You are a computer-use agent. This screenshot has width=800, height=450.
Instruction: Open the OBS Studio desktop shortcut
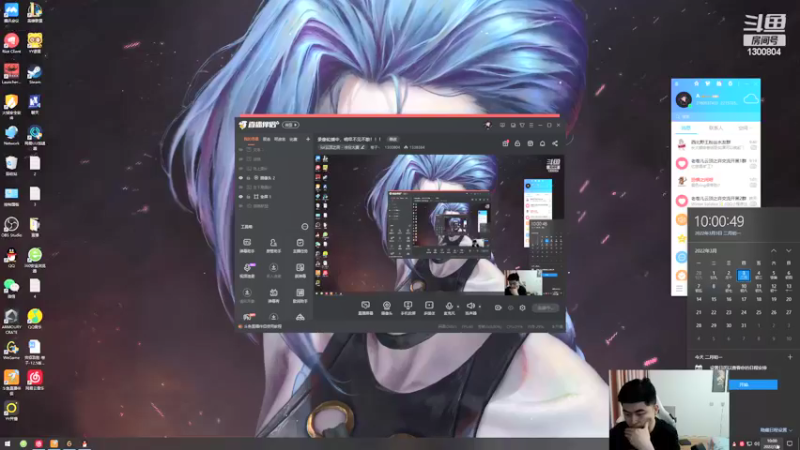pos(11,227)
